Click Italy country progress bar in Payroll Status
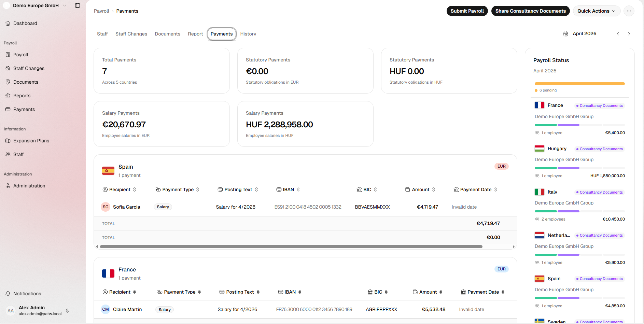Image resolution: width=644 pixels, height=324 pixels. 580,211
